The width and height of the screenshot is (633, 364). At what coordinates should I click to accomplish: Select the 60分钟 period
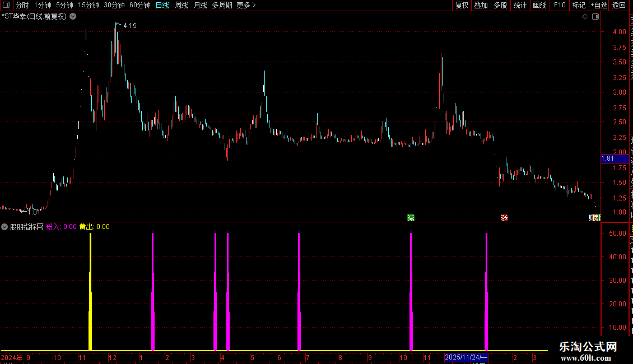(139, 5)
